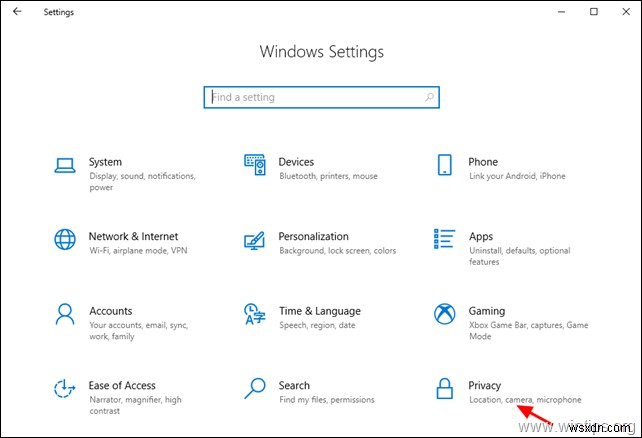This screenshot has width=642, height=438.
Task: Open the Devices keyboard icon
Action: click(254, 164)
